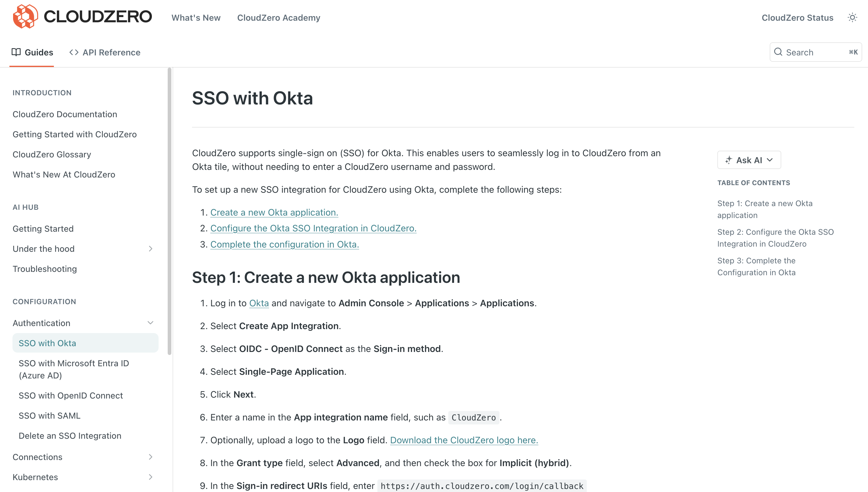This screenshot has width=868, height=492.
Task: Collapse the Authentication section
Action: [x=151, y=323]
